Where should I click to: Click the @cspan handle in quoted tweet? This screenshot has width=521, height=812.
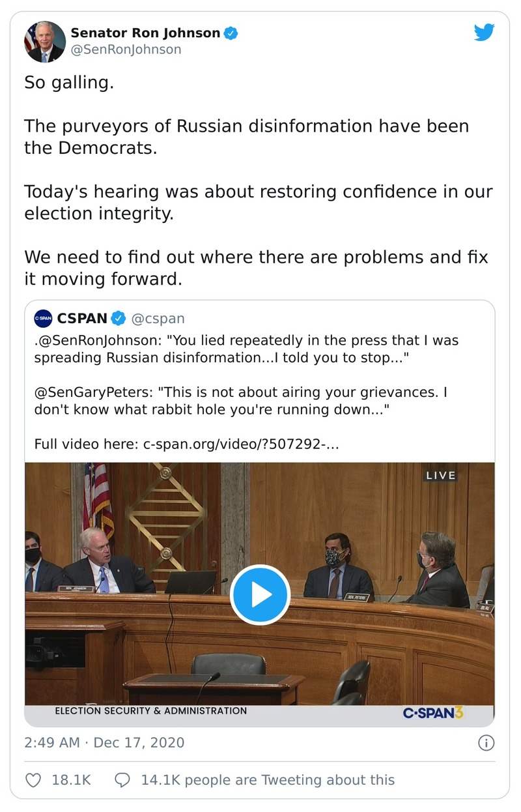coord(158,319)
